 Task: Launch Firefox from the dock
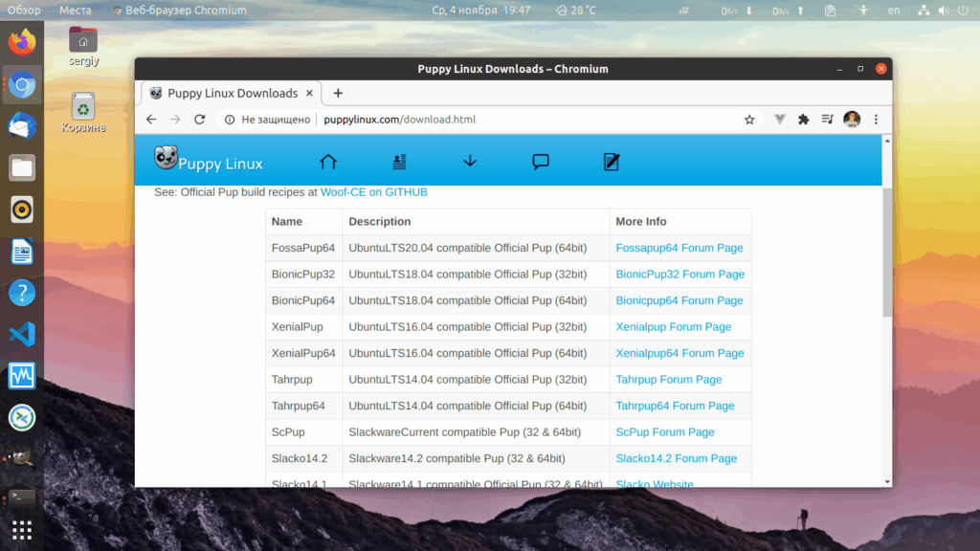22,42
